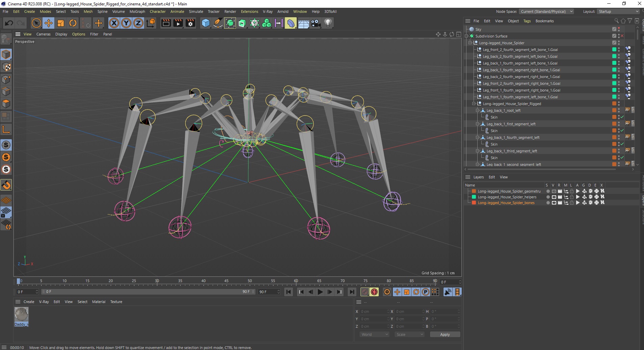
Task: Click Long-legged_House_Spider_bones layer color swatch
Action: (474, 203)
